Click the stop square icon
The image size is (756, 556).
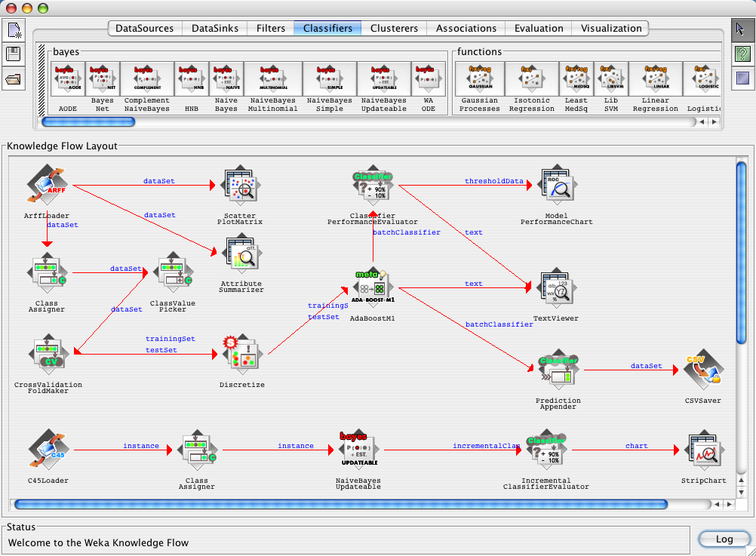[x=742, y=77]
